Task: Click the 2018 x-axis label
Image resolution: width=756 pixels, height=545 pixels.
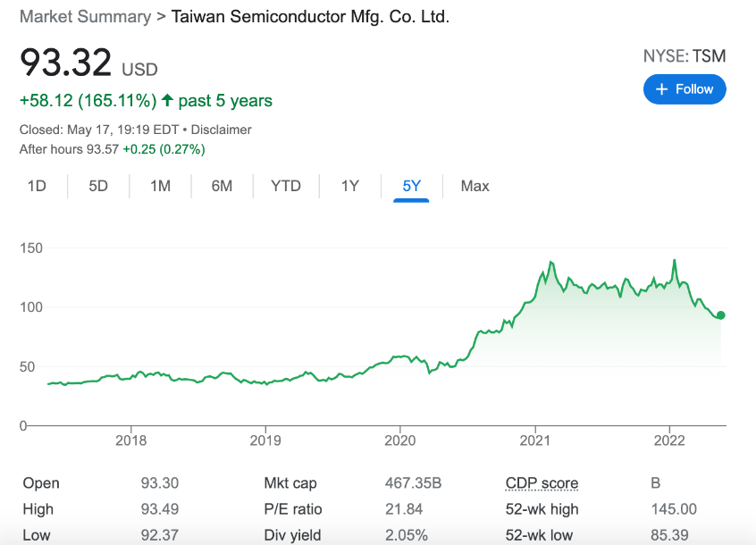Action: pos(130,440)
